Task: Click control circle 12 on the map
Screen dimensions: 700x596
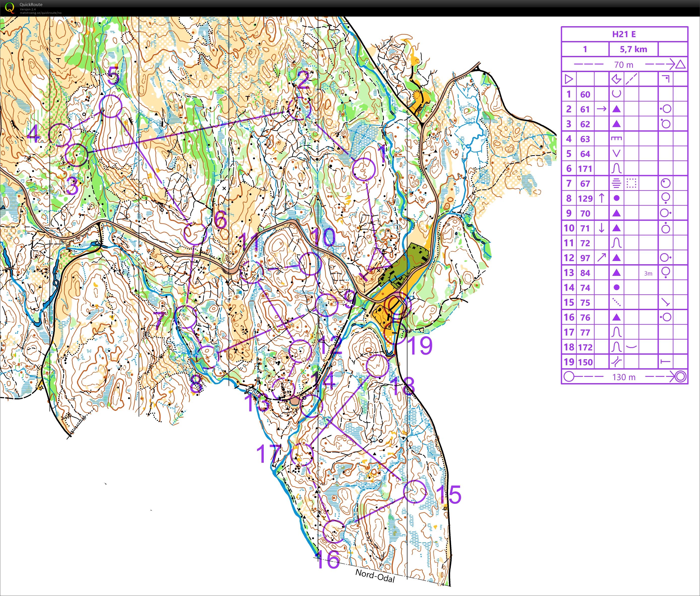Action: click(x=300, y=351)
